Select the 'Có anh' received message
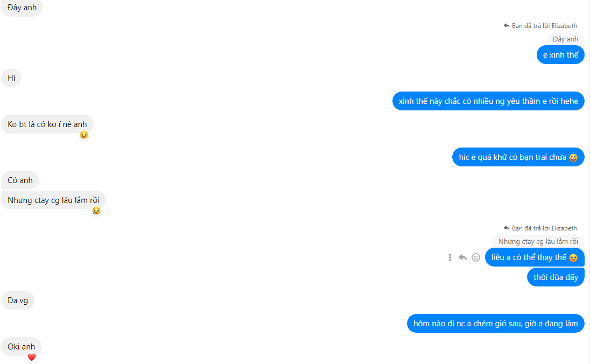 point(20,180)
